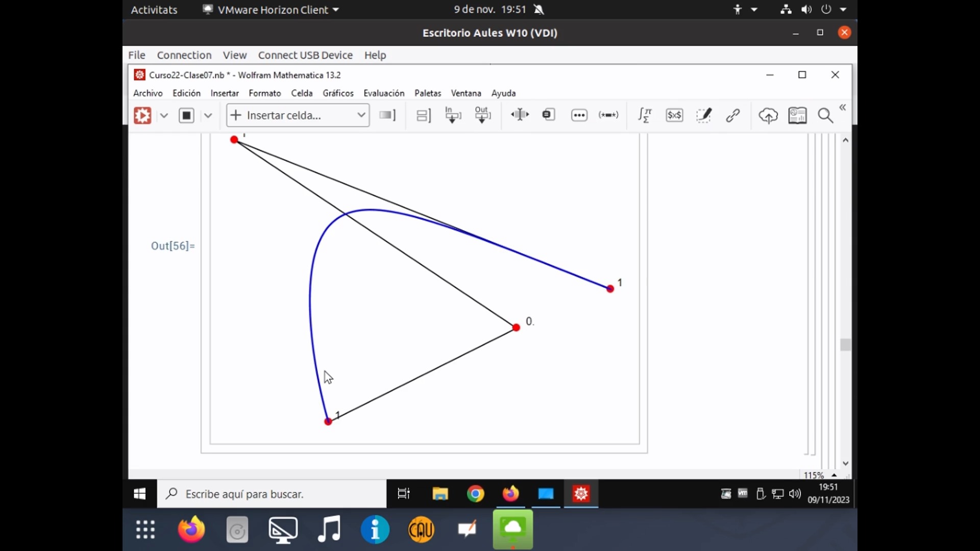
Task: Click the Out[56]= cell label
Action: [173, 246]
